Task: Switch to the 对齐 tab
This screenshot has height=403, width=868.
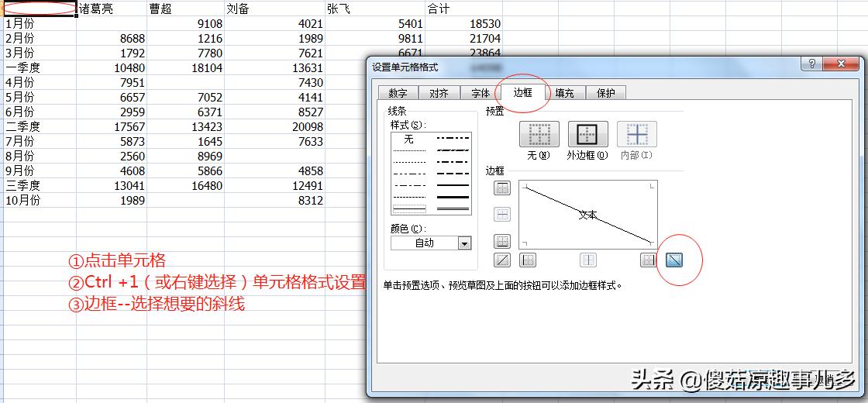Action: (439, 93)
